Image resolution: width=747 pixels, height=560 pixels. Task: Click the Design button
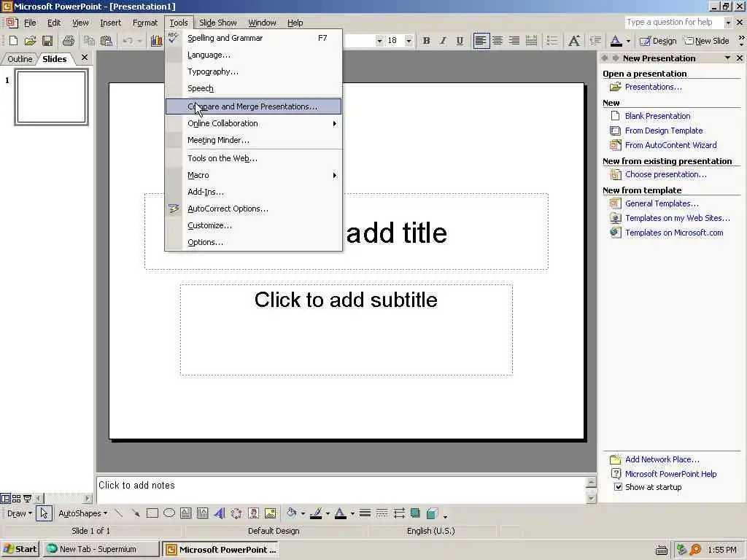(x=658, y=41)
